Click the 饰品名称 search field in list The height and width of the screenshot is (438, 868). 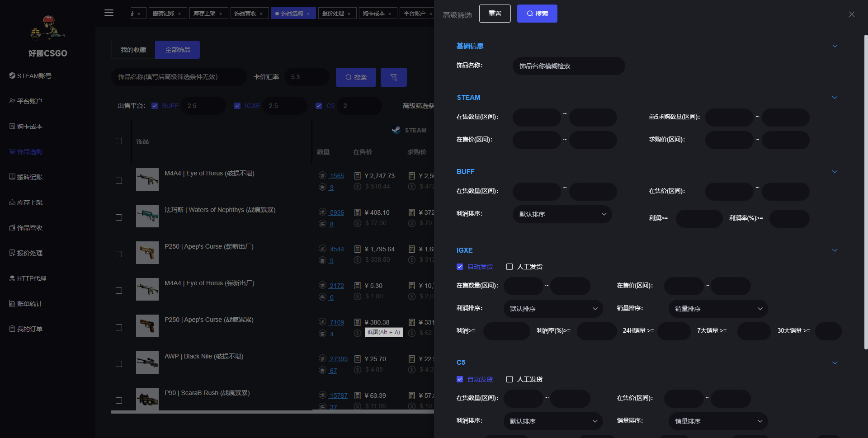179,77
